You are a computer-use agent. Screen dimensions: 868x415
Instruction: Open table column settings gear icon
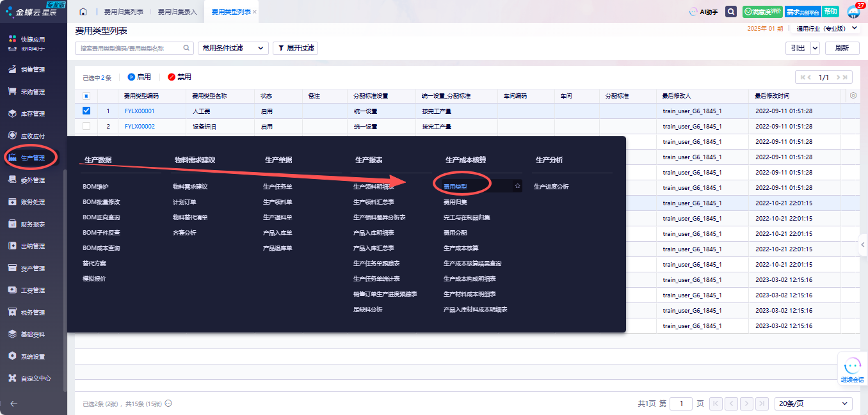(x=853, y=96)
